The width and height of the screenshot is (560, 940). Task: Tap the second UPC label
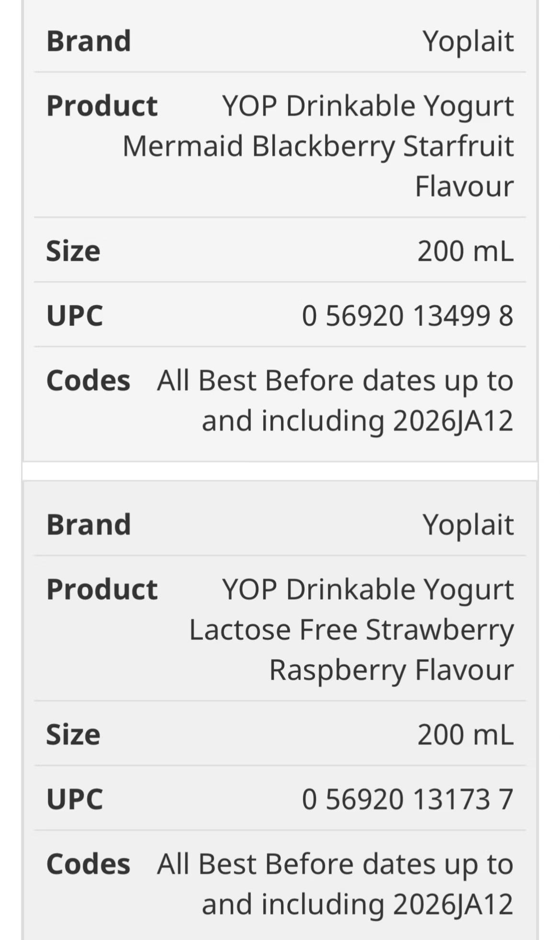click(x=75, y=799)
